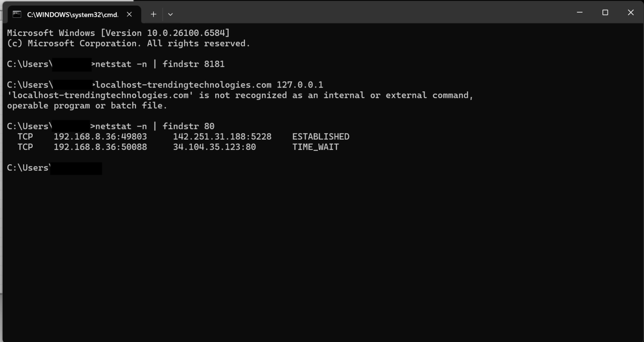644x342 pixels.
Task: Click the 'netstat -n | findstr 8181' command text
Action: coord(160,64)
